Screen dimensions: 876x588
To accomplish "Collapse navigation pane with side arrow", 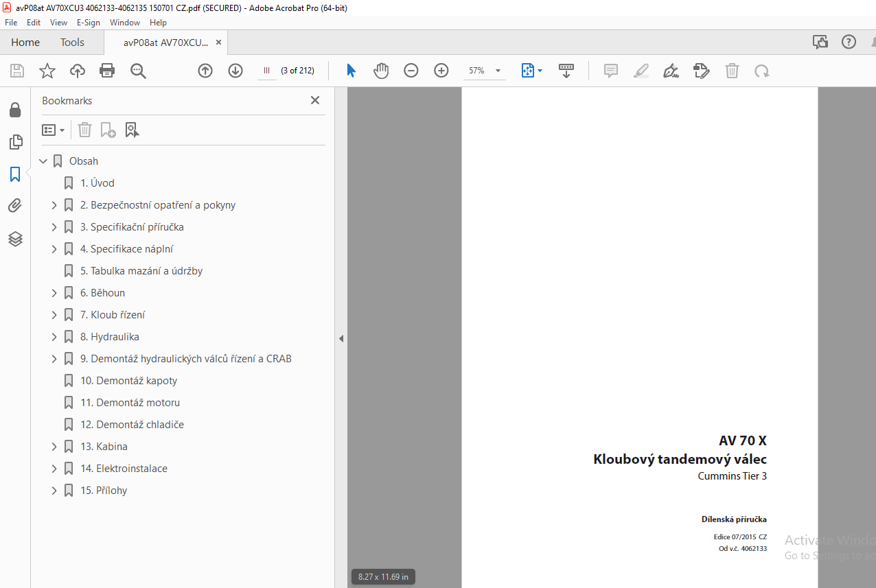I will click(x=341, y=338).
